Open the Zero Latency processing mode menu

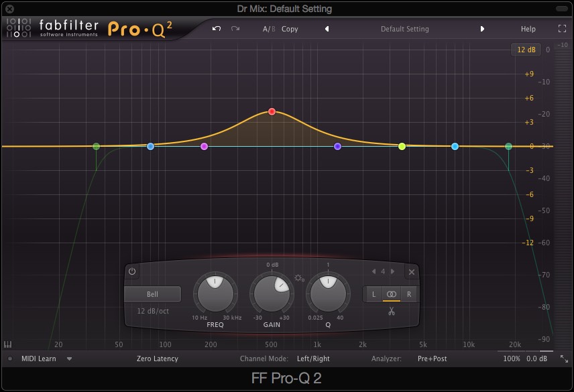click(158, 358)
